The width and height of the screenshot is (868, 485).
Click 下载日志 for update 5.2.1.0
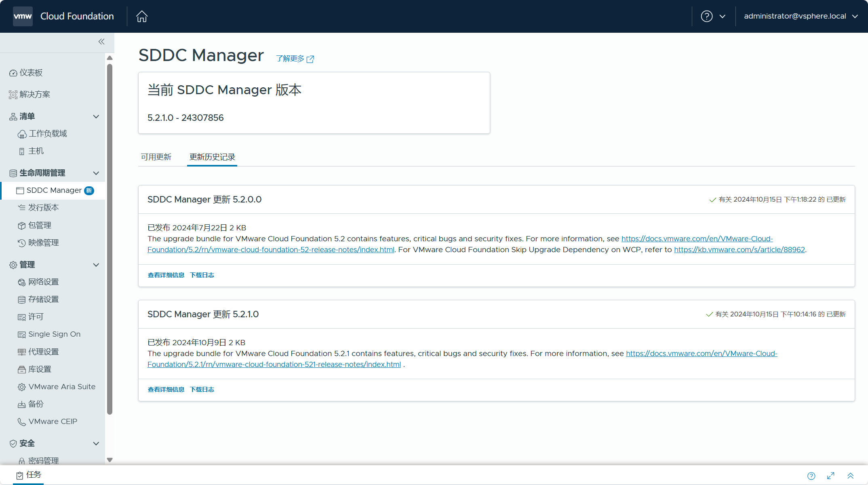pyautogui.click(x=202, y=390)
